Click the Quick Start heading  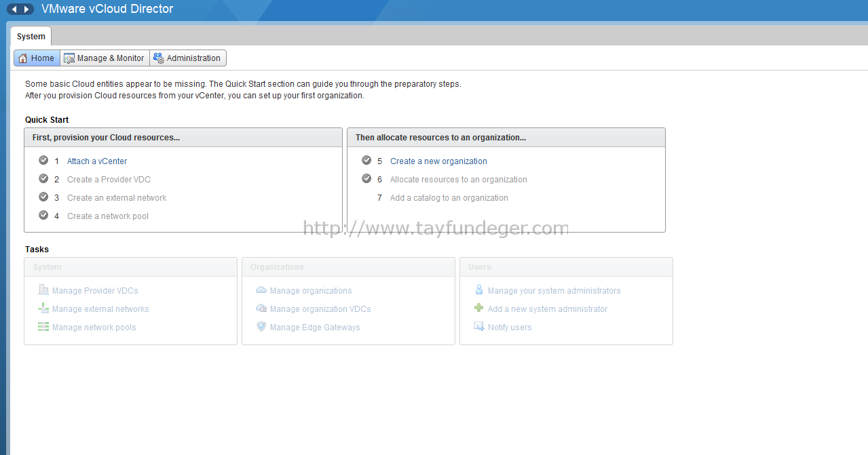47,120
